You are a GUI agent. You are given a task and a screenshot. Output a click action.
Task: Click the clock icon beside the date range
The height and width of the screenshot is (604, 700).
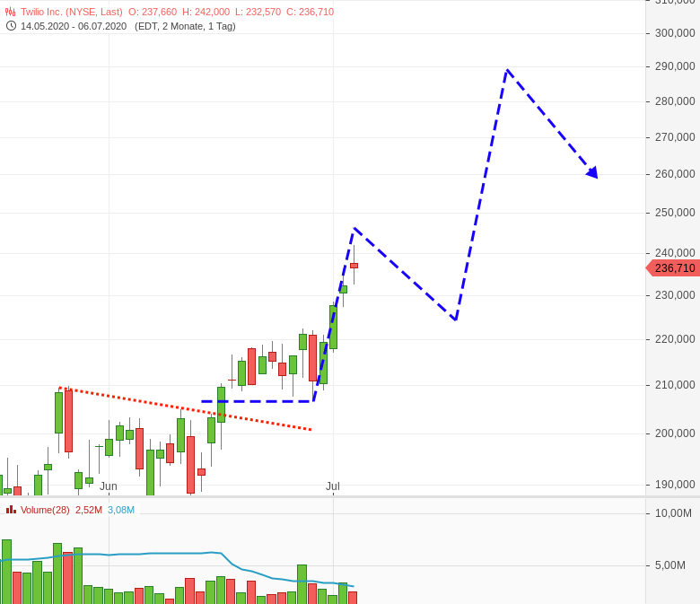[11, 26]
